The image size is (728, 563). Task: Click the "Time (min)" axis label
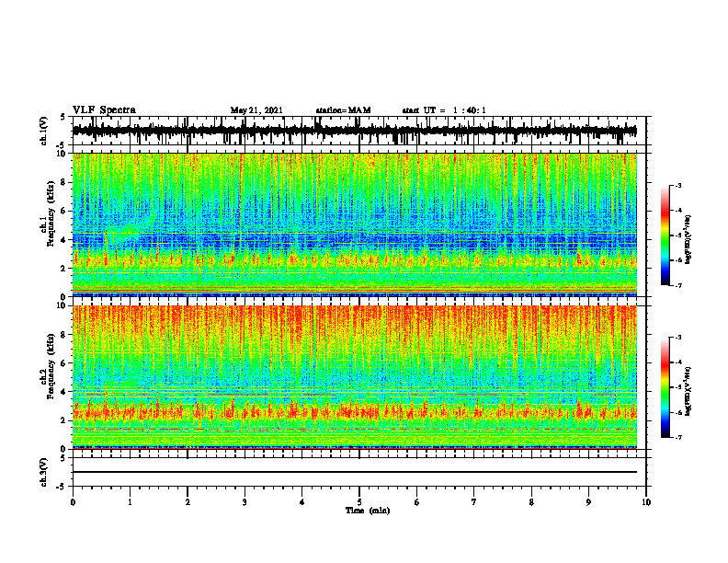[368, 511]
